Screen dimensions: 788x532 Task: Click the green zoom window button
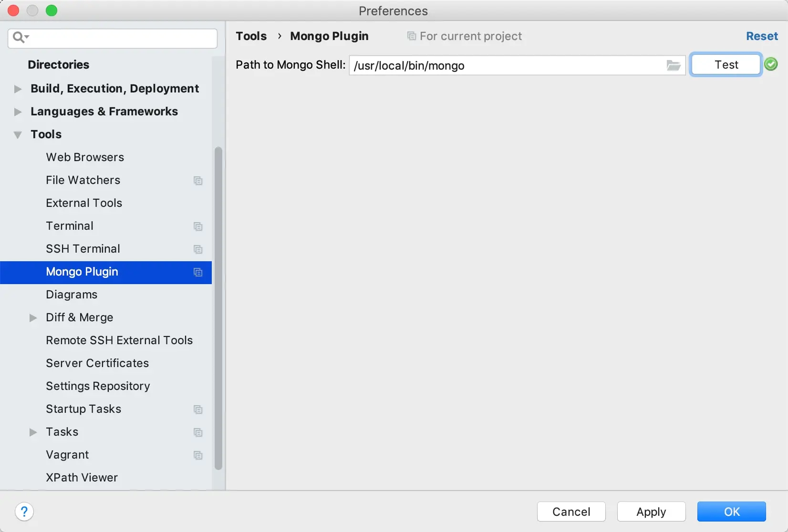click(52, 10)
